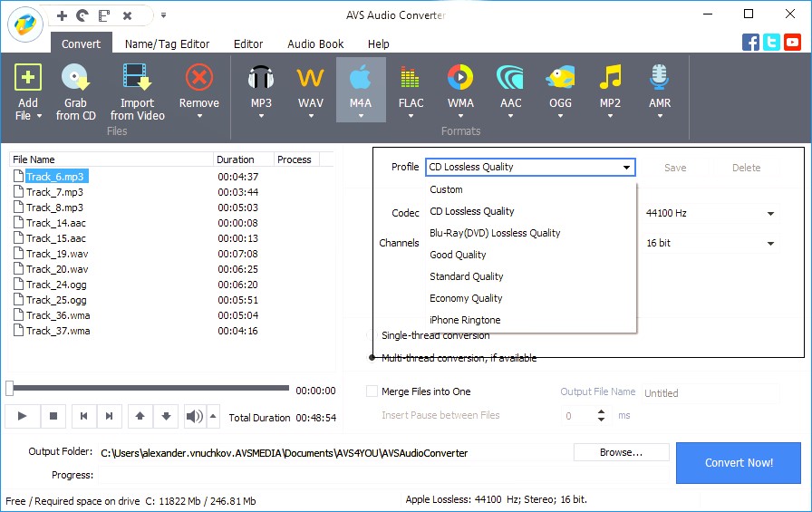Expand MP3 format options arrow

(261, 117)
